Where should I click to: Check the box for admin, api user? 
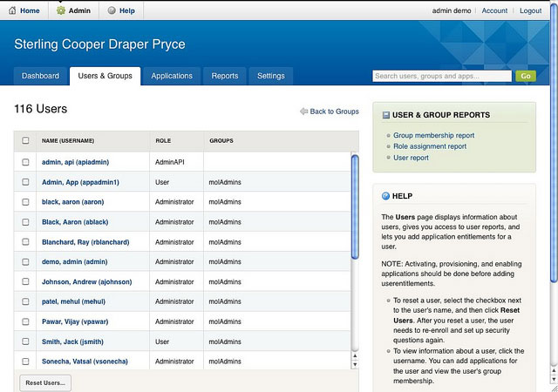[x=25, y=162]
